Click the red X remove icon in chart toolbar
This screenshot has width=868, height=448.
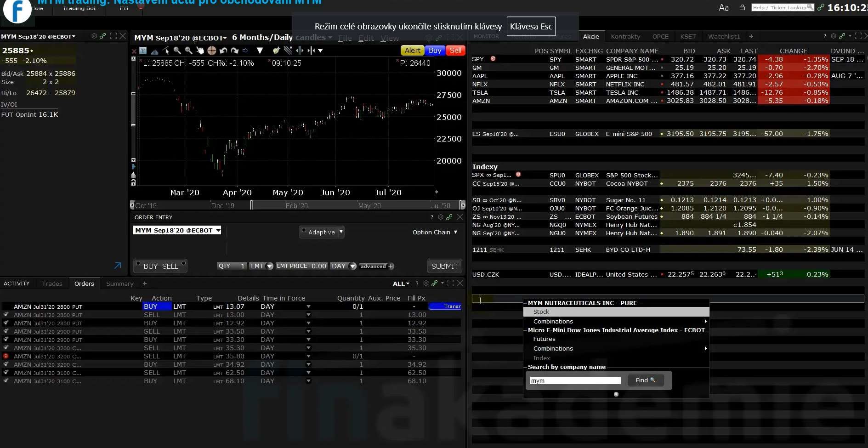pyautogui.click(x=134, y=51)
